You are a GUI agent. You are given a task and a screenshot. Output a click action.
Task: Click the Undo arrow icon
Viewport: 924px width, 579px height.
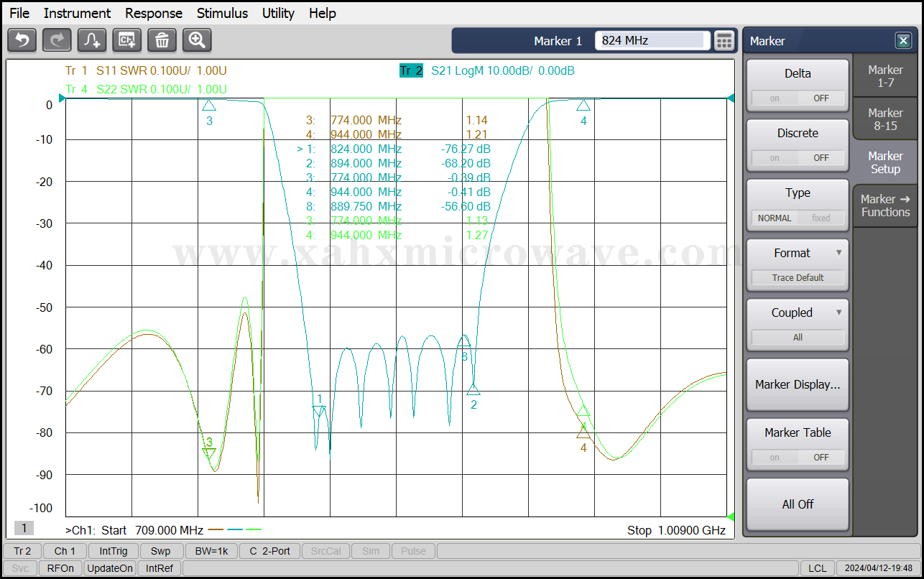click(22, 40)
